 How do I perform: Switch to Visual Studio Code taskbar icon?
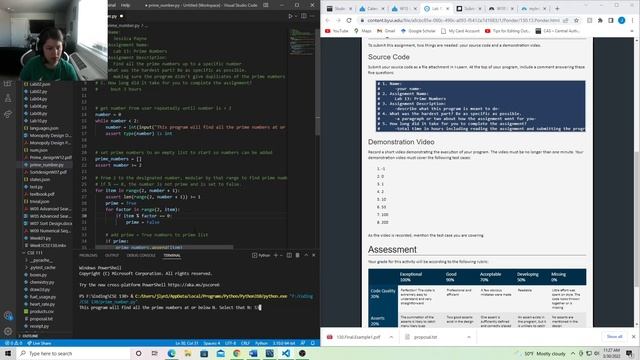[286, 353]
